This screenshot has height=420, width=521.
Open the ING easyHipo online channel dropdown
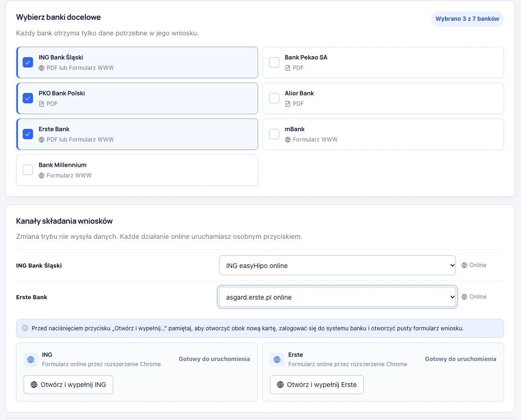tap(337, 265)
